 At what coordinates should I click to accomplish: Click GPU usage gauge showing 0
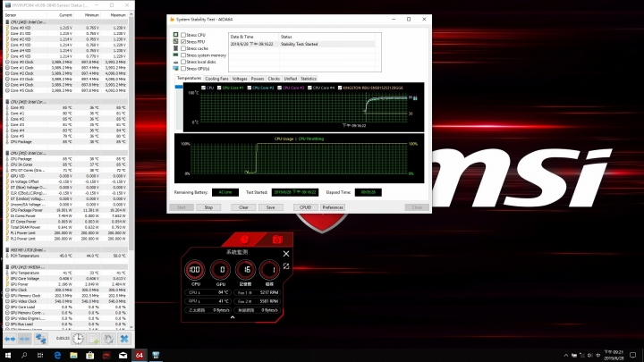(221, 270)
